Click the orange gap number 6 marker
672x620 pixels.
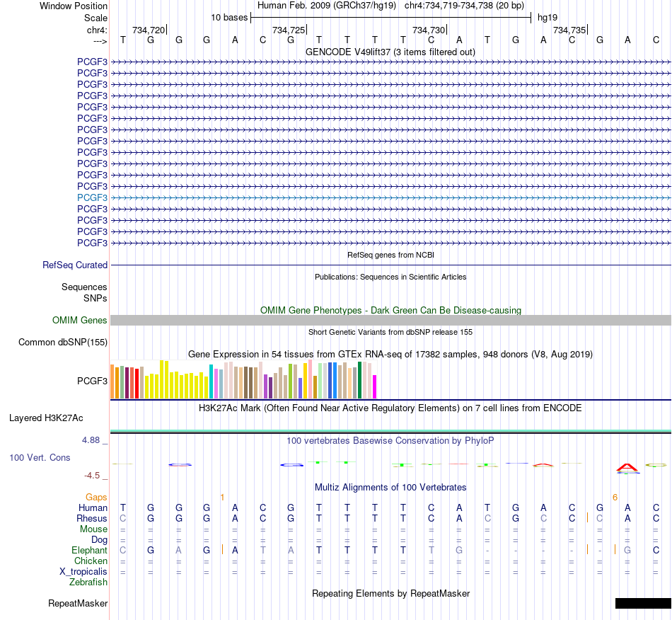[615, 498]
